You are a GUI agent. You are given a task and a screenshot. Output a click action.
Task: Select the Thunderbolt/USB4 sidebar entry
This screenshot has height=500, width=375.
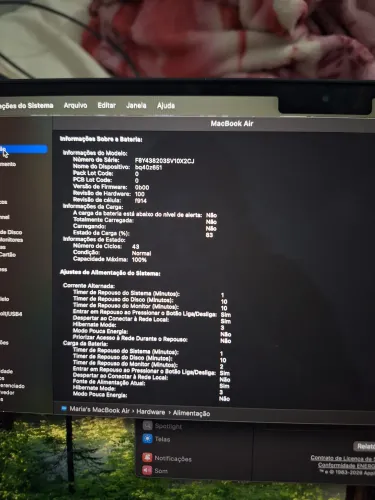click(x=11, y=314)
